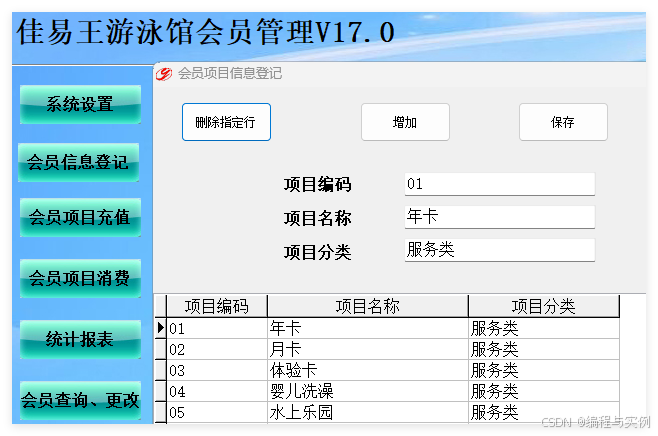Click the 体验卡 cell in the table
Screen dimensions: 658x436
(x=368, y=370)
